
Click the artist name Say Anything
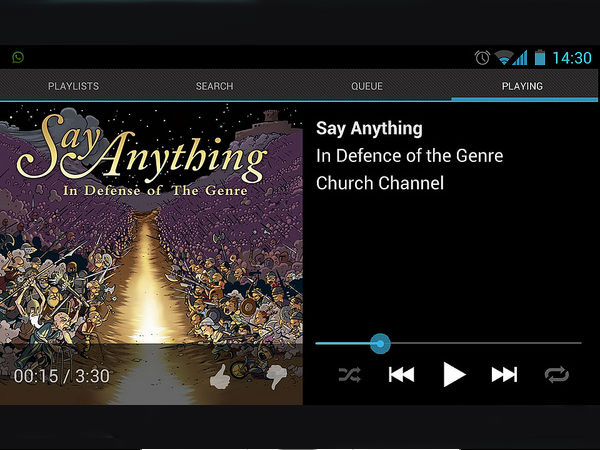(369, 129)
